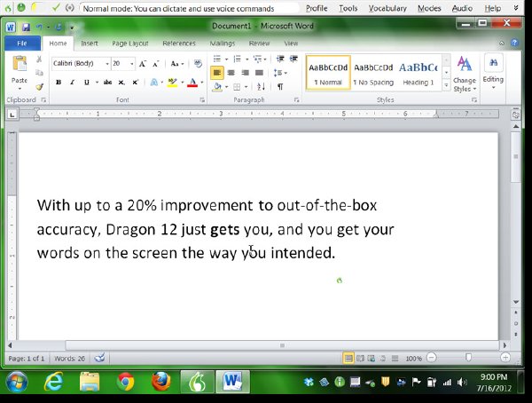Toggle Strikethrough formatting
The width and height of the screenshot is (532, 403).
(x=107, y=83)
